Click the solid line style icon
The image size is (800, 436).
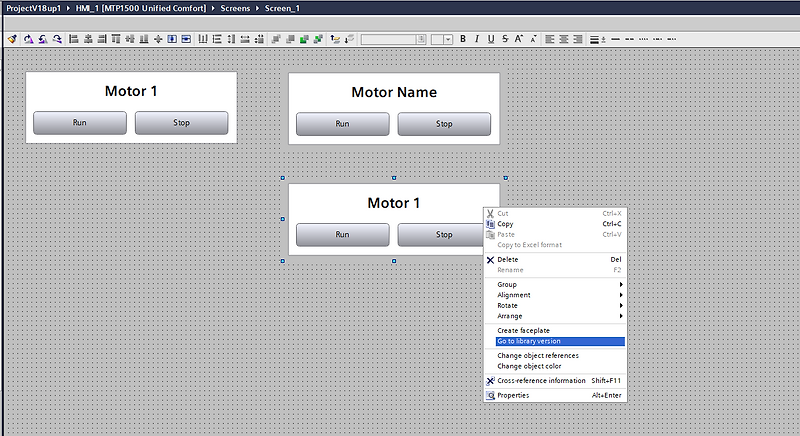pos(615,39)
